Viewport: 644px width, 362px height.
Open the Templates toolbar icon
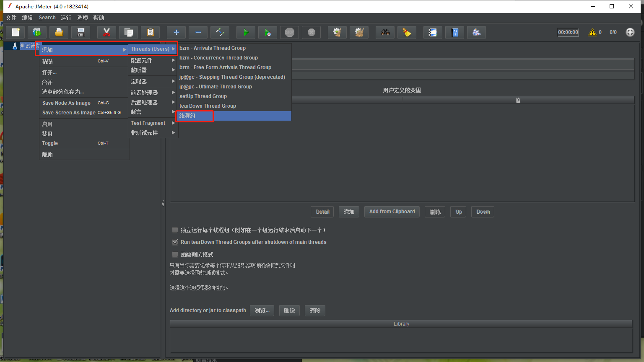point(37,32)
